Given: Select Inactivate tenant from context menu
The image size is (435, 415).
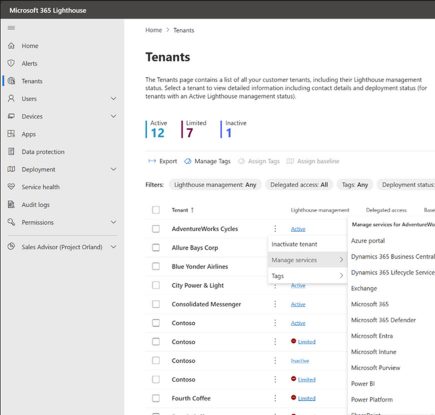Looking at the screenshot, I should 307,244.
